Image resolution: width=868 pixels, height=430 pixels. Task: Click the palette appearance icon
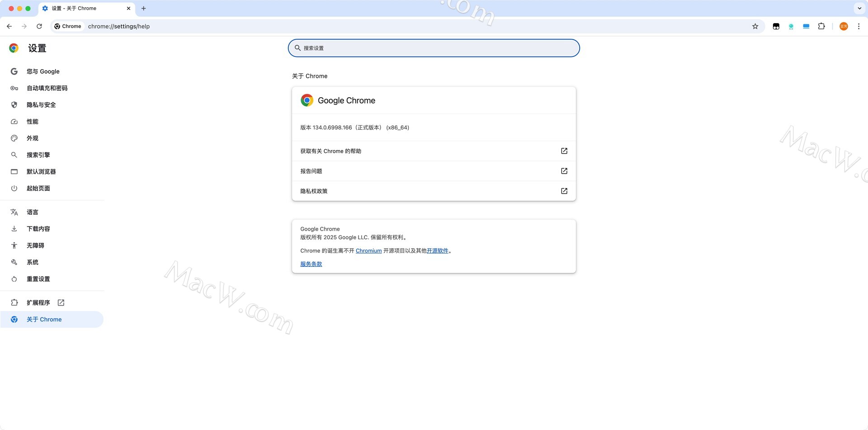14,138
